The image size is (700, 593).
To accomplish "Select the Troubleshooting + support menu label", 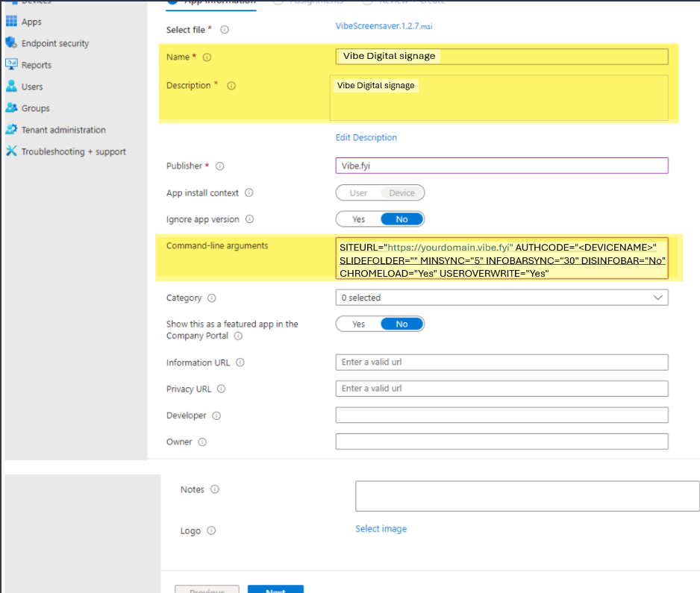I will pos(74,151).
